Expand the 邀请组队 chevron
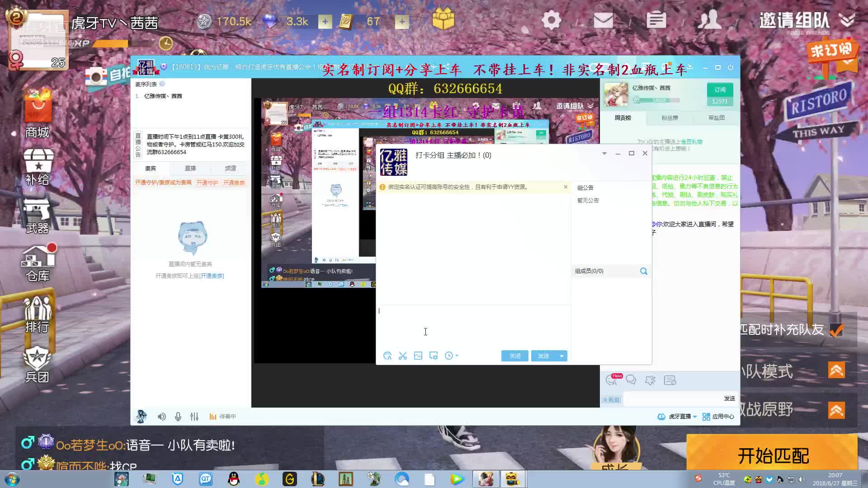 click(847, 19)
